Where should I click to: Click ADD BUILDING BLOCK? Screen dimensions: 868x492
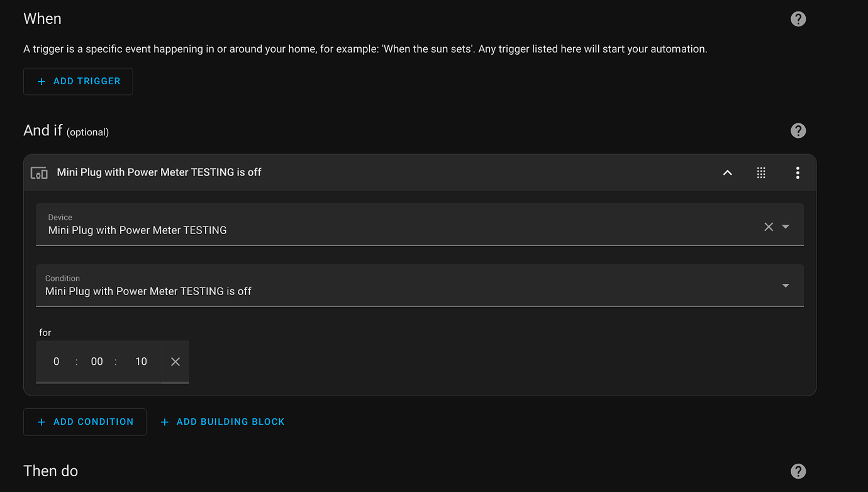pos(223,422)
